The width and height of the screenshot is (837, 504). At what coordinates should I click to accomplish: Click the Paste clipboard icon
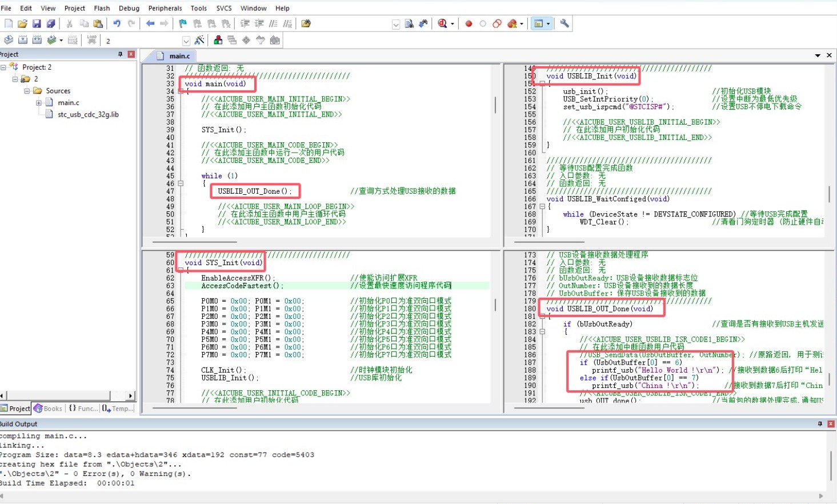(x=98, y=23)
